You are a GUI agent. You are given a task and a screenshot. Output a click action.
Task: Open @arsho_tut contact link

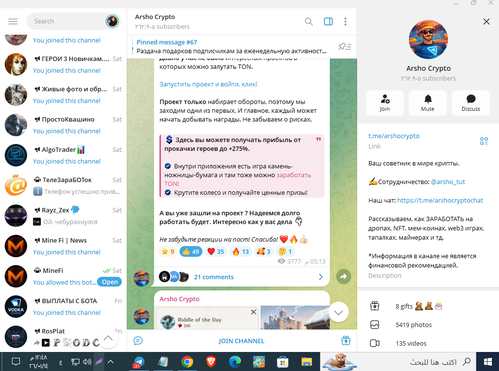tap(448, 182)
